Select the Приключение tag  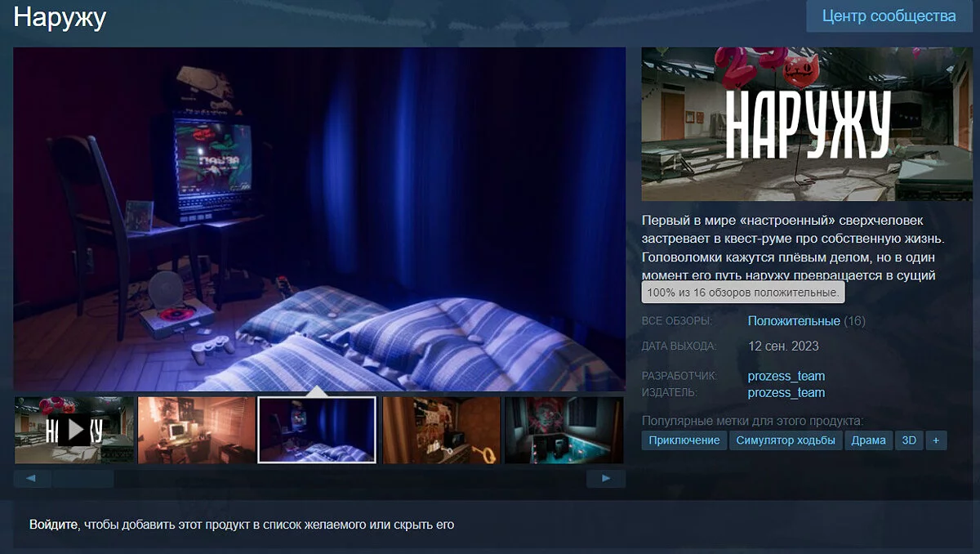pyautogui.click(x=684, y=440)
